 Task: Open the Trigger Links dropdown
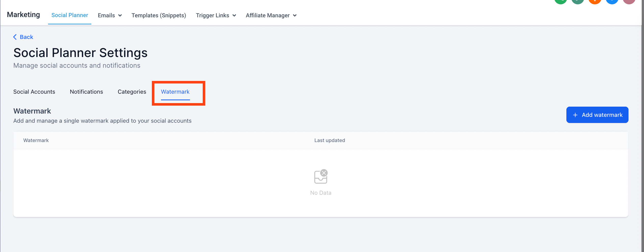[x=215, y=15]
